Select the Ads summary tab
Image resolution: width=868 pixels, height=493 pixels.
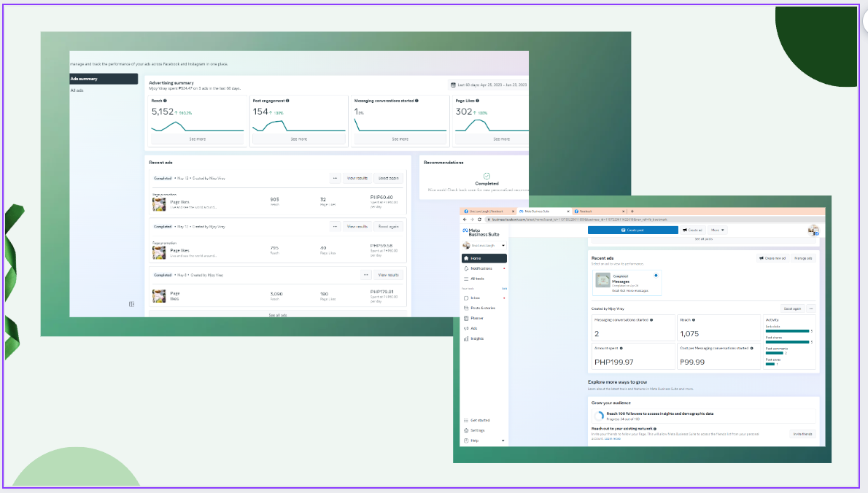click(104, 79)
